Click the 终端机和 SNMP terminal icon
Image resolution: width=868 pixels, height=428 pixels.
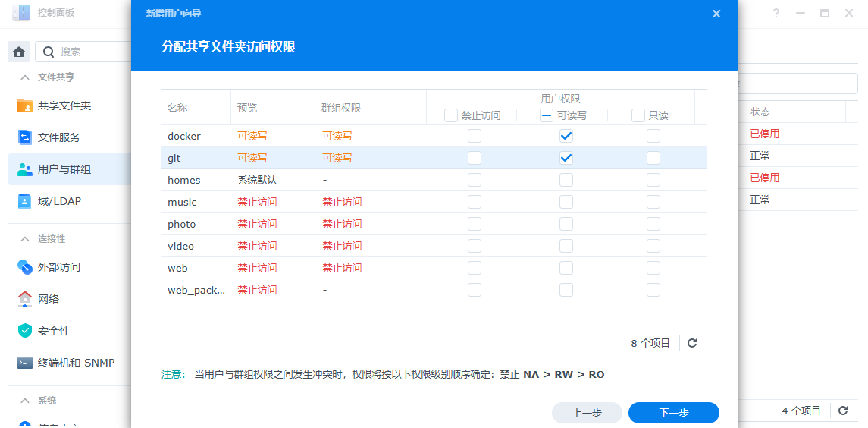[x=25, y=363]
